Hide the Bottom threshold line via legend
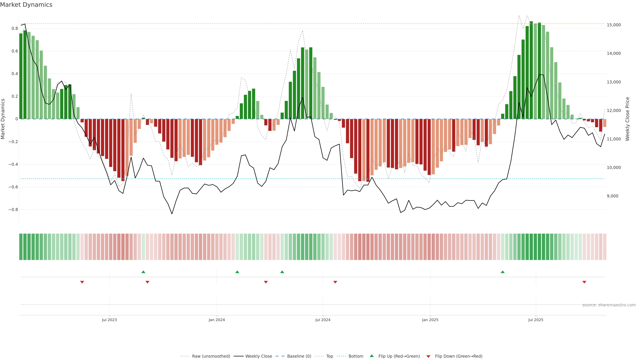 coord(356,356)
